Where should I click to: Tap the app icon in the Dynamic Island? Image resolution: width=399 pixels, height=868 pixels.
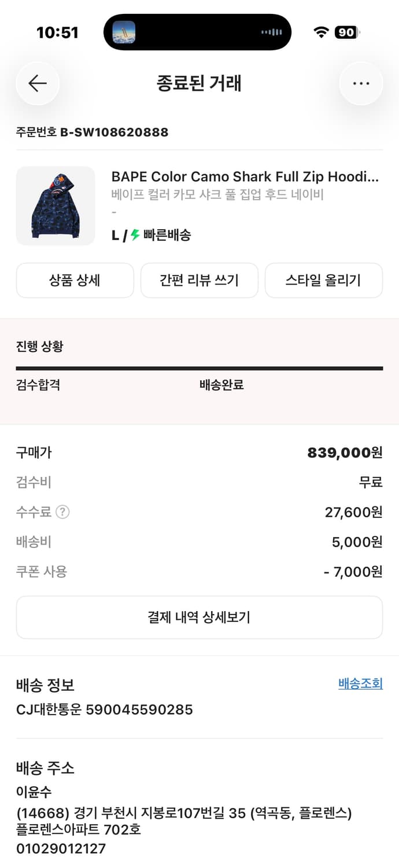click(x=124, y=32)
